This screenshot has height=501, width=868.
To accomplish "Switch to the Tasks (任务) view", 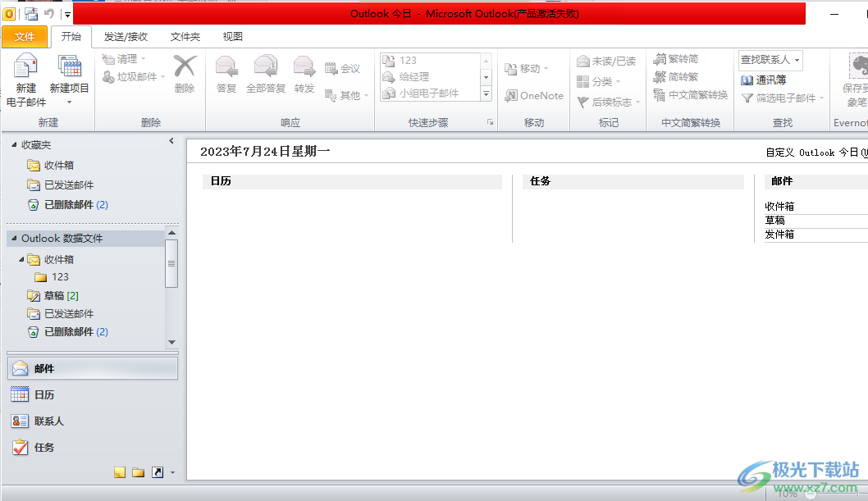I will (93, 448).
